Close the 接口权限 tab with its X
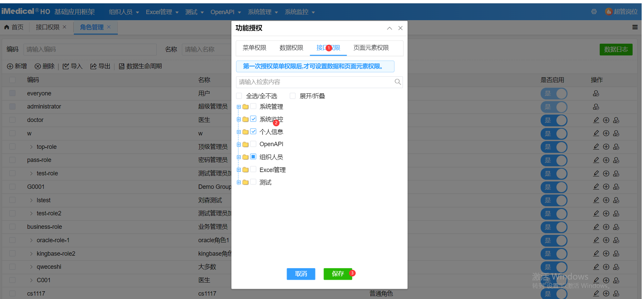This screenshot has height=299, width=644. pos(64,27)
